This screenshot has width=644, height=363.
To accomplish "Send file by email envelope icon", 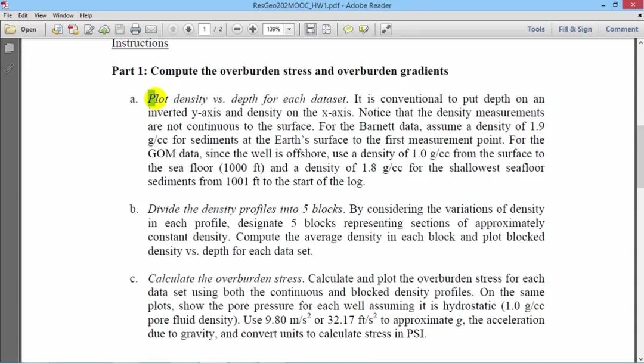I will (x=151, y=29).
